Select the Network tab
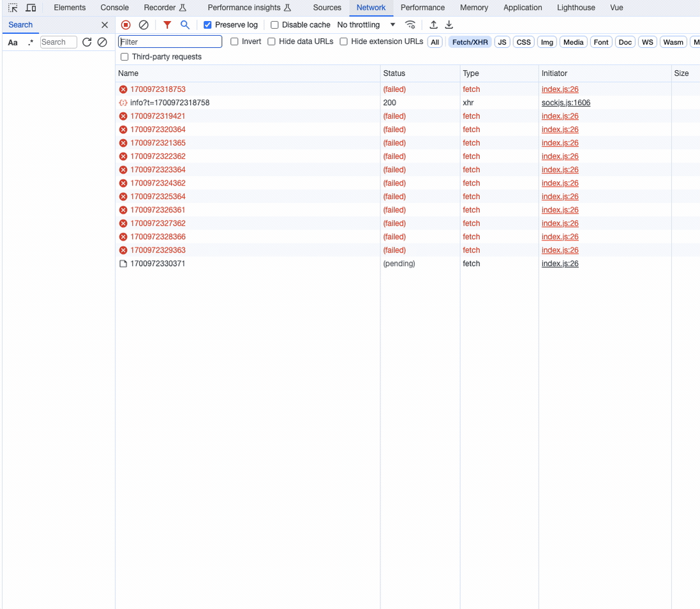Image resolution: width=700 pixels, height=609 pixels. tap(371, 8)
